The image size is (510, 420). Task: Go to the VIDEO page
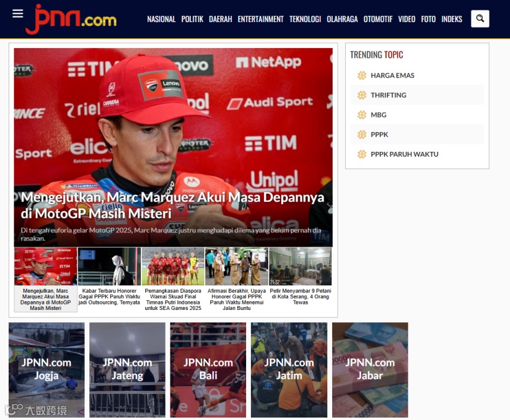(407, 19)
